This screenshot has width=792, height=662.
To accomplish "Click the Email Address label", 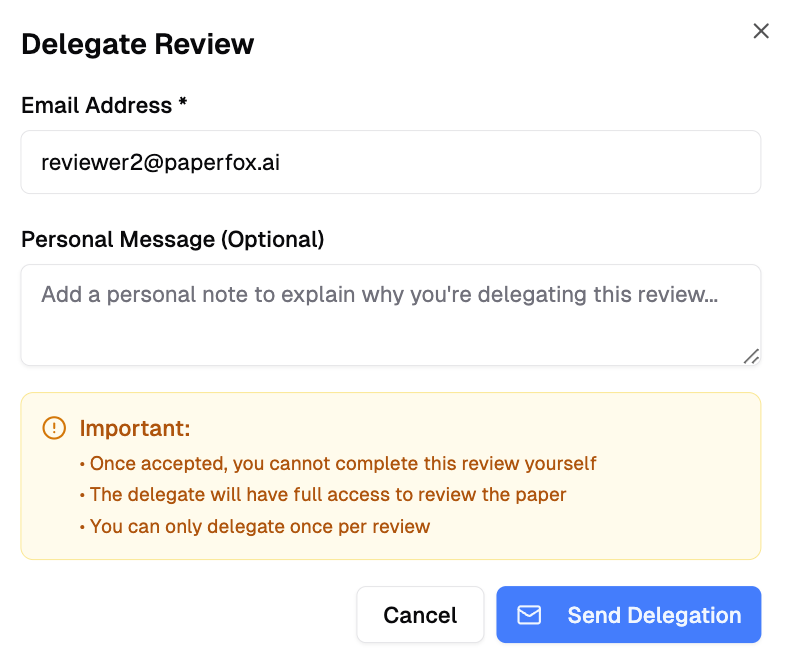I will [97, 106].
